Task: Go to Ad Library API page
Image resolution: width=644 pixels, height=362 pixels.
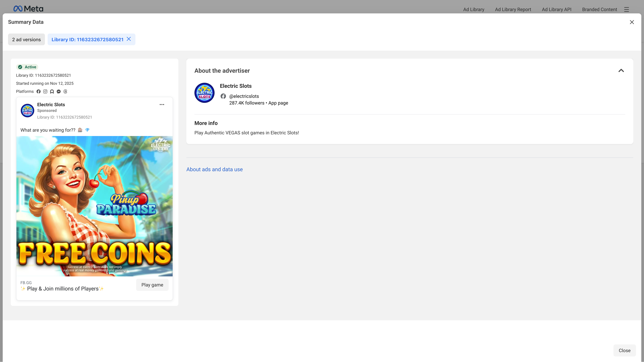Action: [x=557, y=9]
